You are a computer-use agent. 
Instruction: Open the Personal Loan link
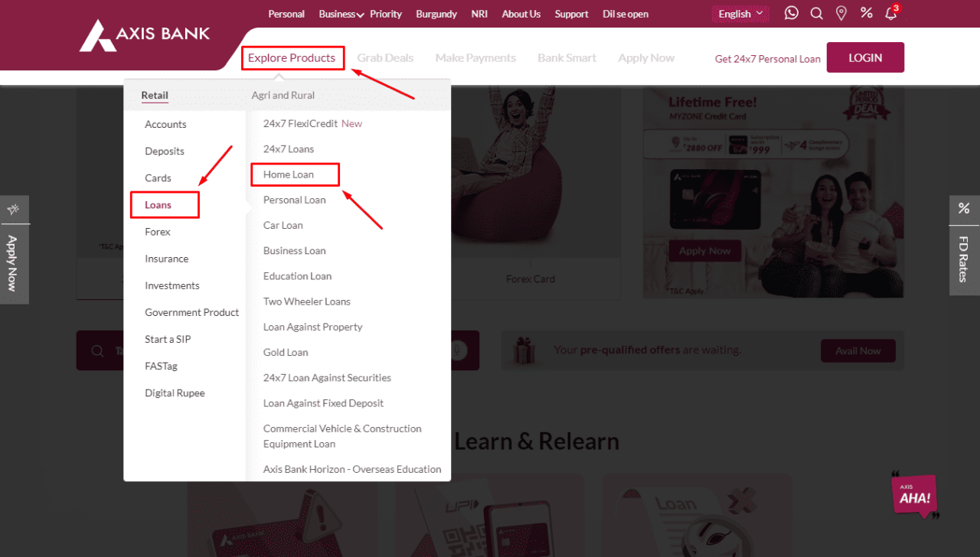click(x=294, y=200)
